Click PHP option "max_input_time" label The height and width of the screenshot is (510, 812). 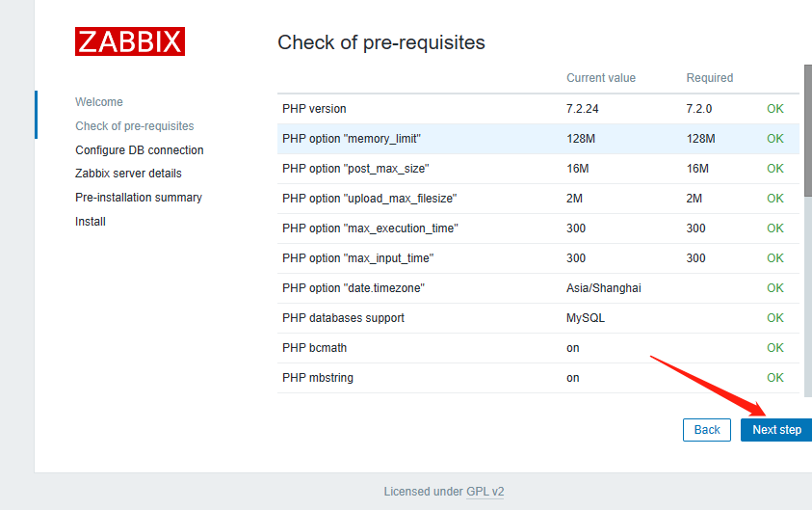[x=358, y=258]
